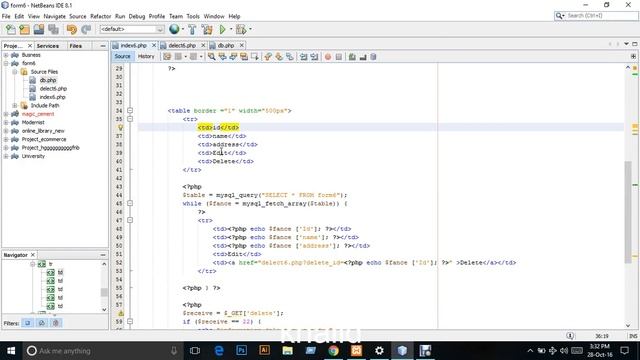Toggle first Navigator filter button

[28, 323]
